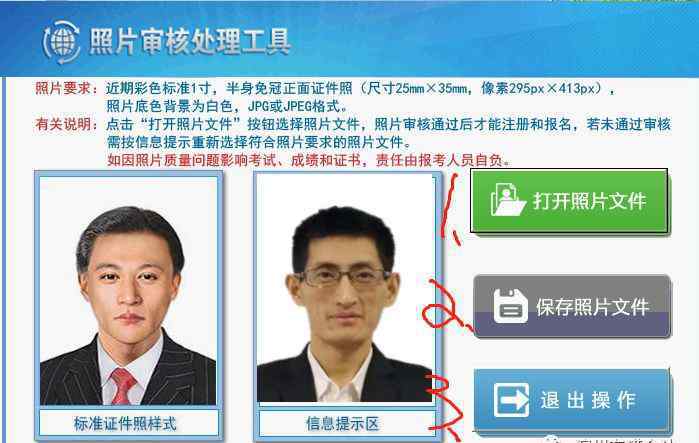
Task: Click the 信息提示区 message area
Action: [342, 423]
